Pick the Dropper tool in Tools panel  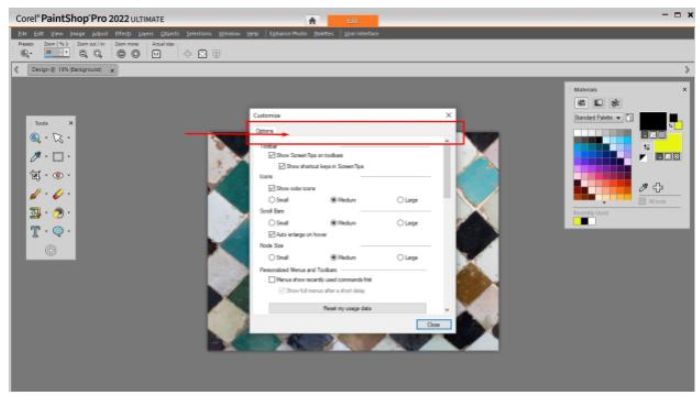pos(35,157)
